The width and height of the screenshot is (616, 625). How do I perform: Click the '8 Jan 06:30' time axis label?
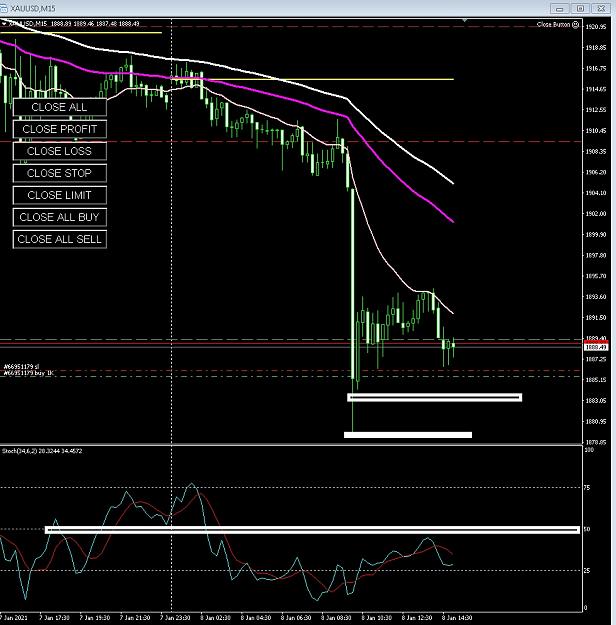[x=296, y=617]
